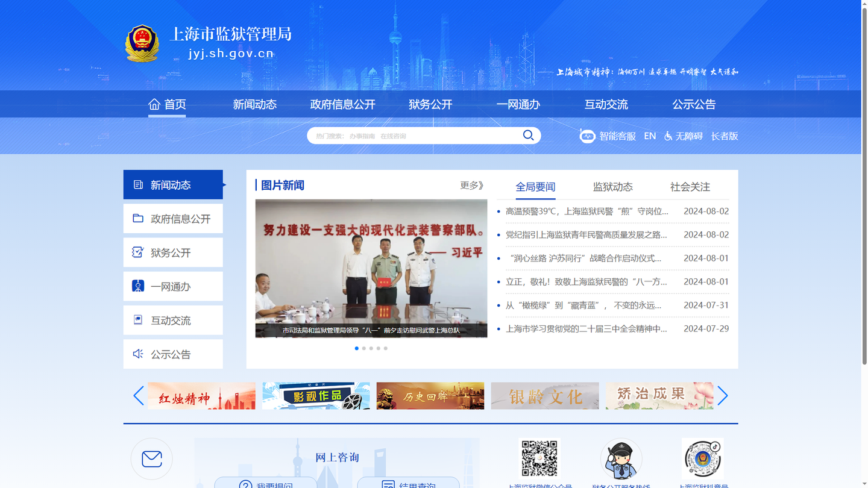The image size is (868, 488).
Task: Select the fifth carousel dot indicator
Action: [386, 348]
